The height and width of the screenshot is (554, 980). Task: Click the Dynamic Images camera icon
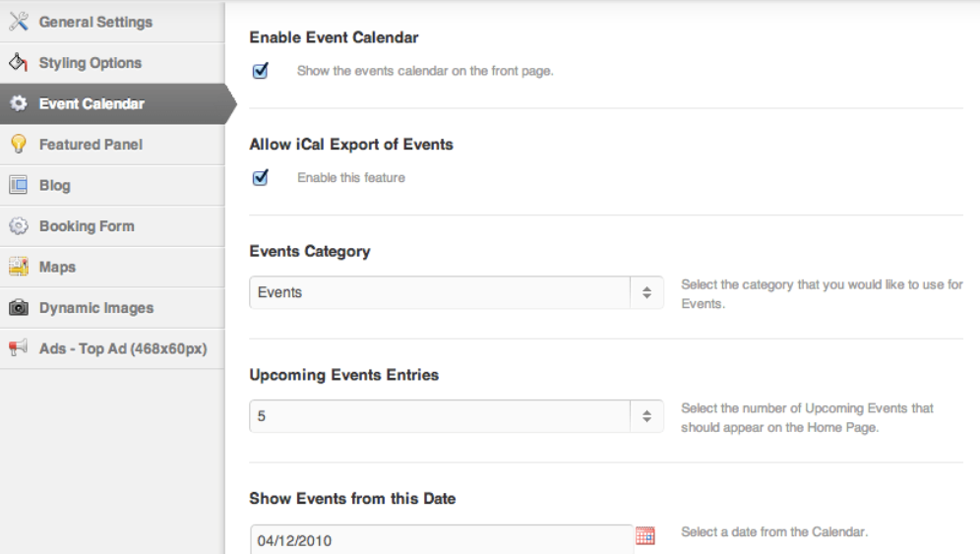(19, 308)
